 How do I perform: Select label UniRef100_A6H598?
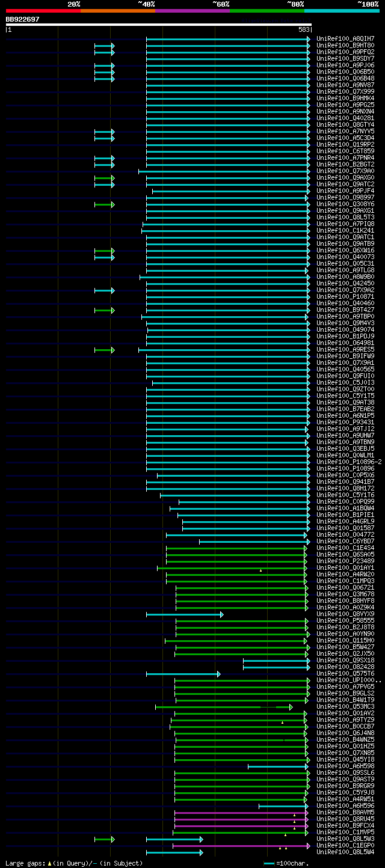tap(345, 766)
